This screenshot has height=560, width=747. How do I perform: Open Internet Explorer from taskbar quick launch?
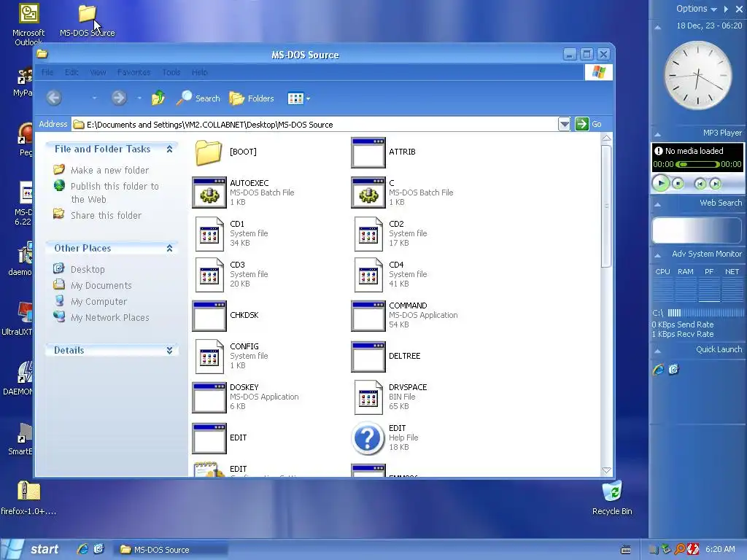(x=82, y=549)
